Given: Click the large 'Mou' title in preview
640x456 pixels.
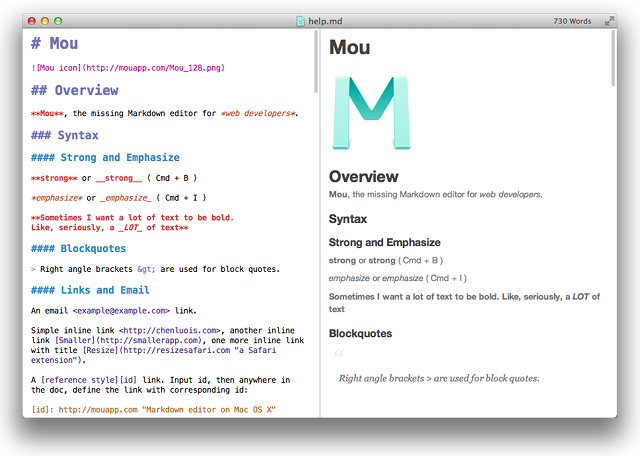Looking at the screenshot, I should point(349,47).
